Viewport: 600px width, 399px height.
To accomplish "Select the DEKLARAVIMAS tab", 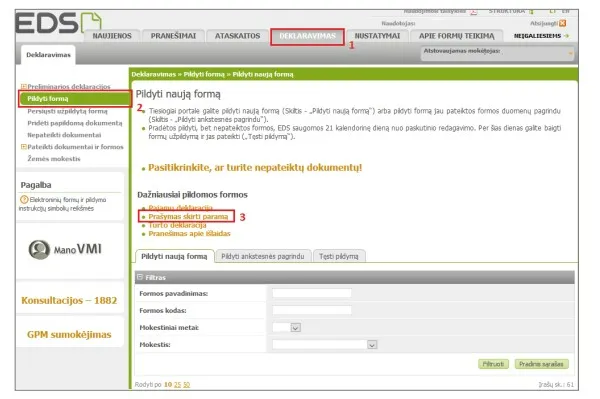I will click(307, 36).
